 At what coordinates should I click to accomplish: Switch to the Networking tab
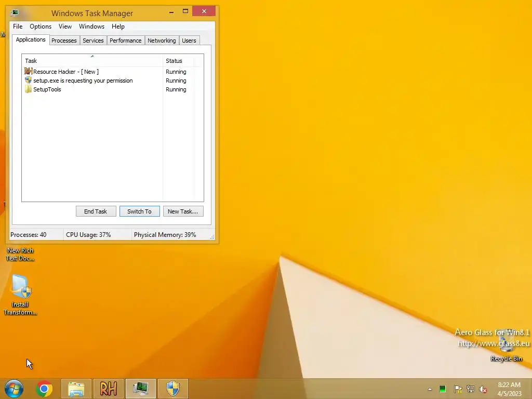tap(162, 41)
